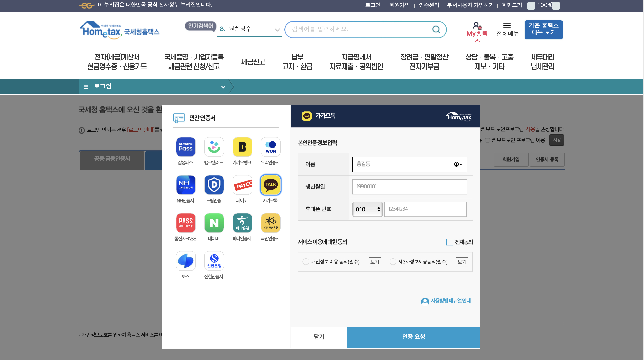
Task: Expand the 로그인 breadcrumb dropdown chevron
Action: point(223,87)
